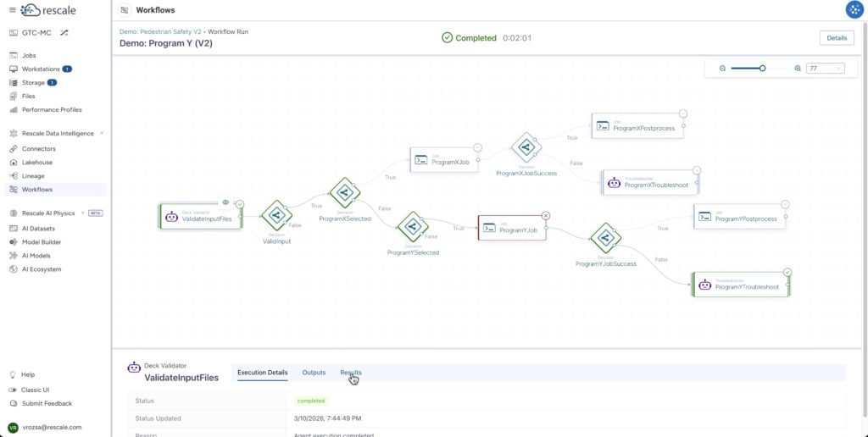Click the minus badge on ProgramXJob node

click(478, 147)
